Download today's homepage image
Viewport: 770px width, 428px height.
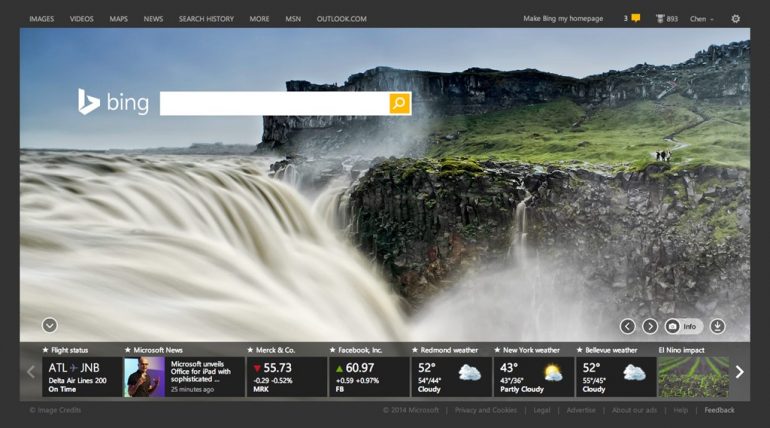pos(717,326)
